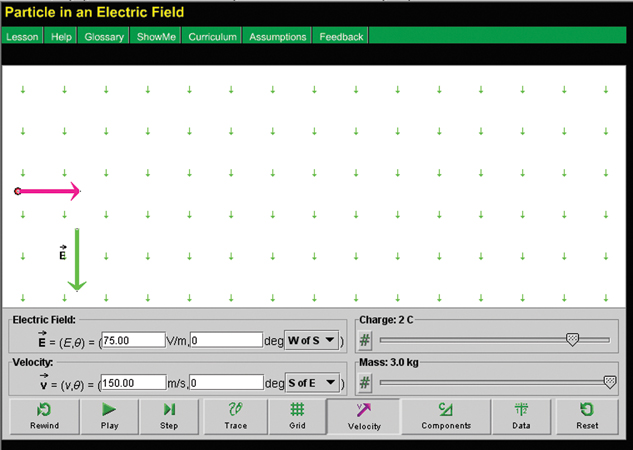
Task: Click the velocity angle input
Action: [226, 383]
